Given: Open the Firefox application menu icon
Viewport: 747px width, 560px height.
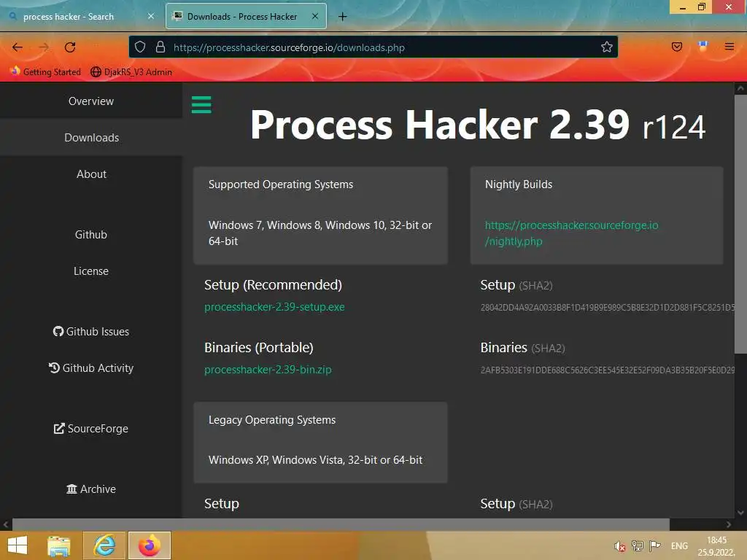Looking at the screenshot, I should pos(729,47).
